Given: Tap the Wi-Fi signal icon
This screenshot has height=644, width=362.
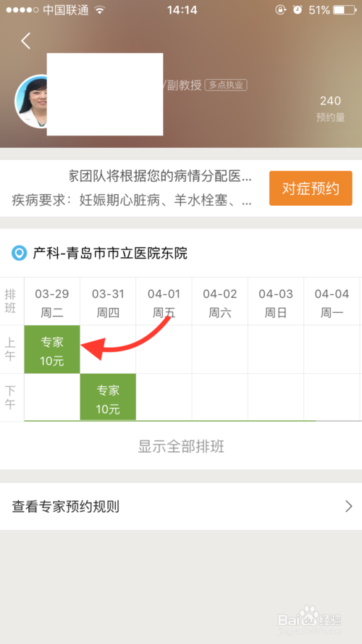Looking at the screenshot, I should pos(100,10).
